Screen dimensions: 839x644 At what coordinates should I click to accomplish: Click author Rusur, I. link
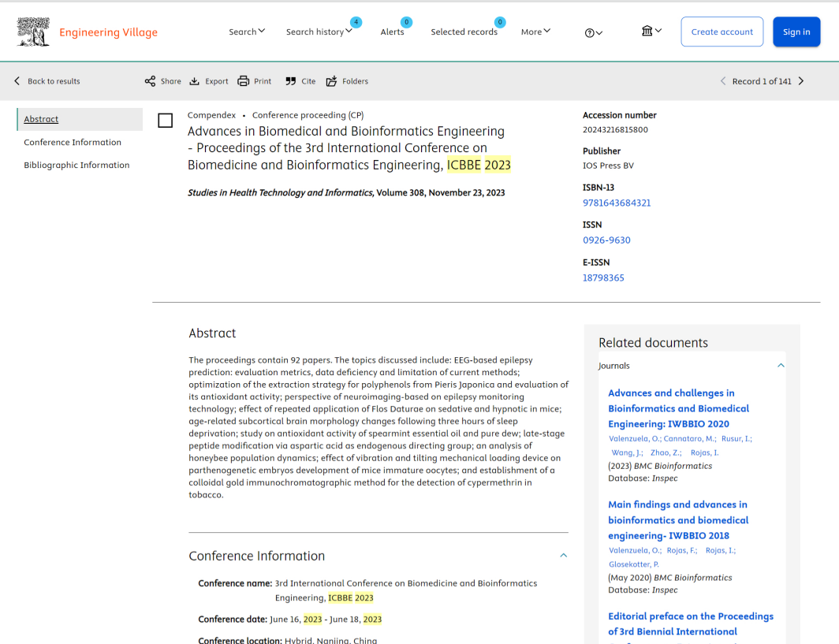(x=736, y=438)
